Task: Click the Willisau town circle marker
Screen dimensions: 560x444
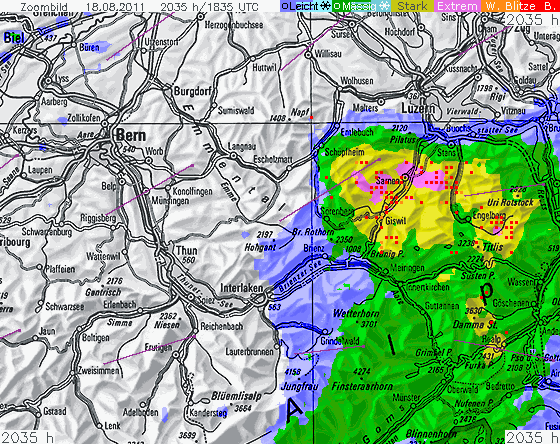Action: click(x=308, y=55)
